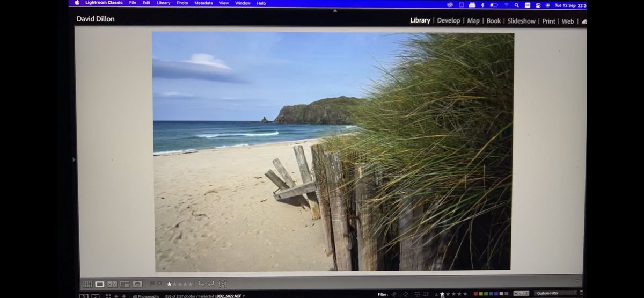Filter by master photos kind icon

[516, 294]
